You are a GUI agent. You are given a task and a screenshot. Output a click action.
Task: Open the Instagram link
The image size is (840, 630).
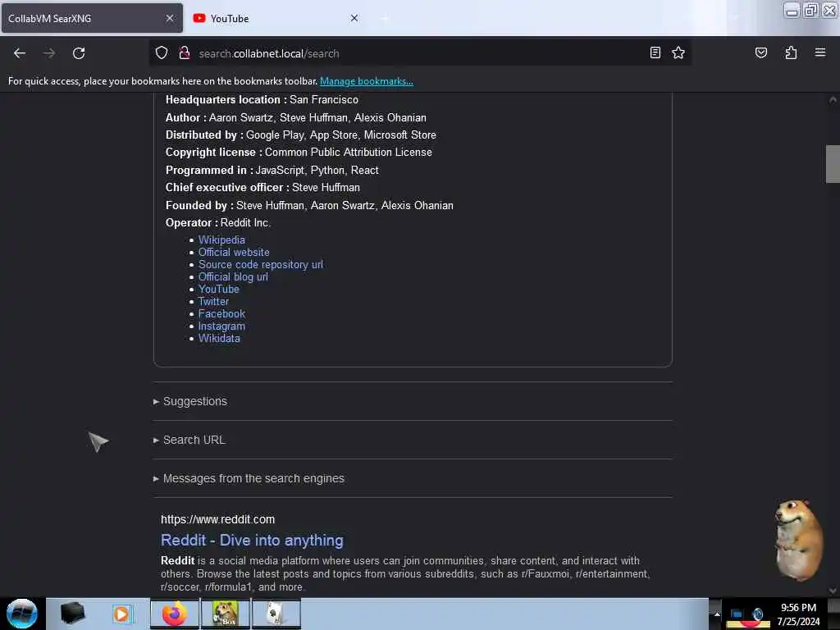tap(221, 326)
